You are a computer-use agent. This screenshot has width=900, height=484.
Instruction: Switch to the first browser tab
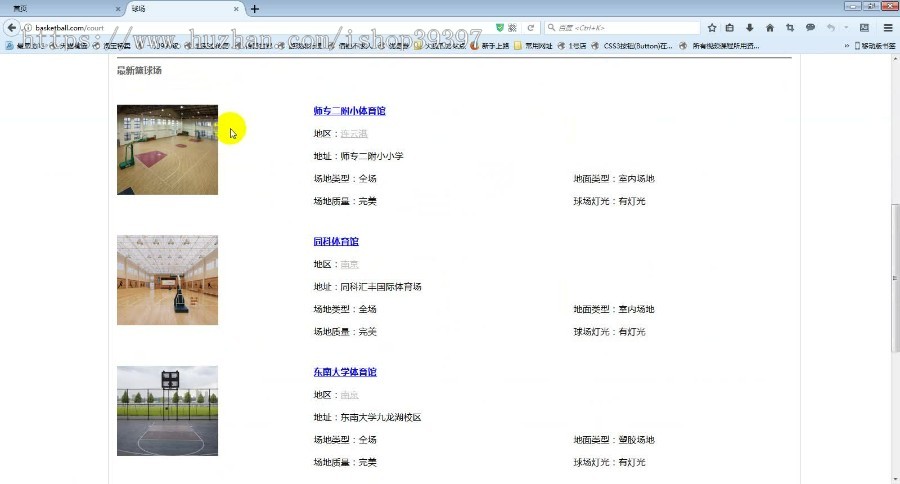(x=63, y=9)
